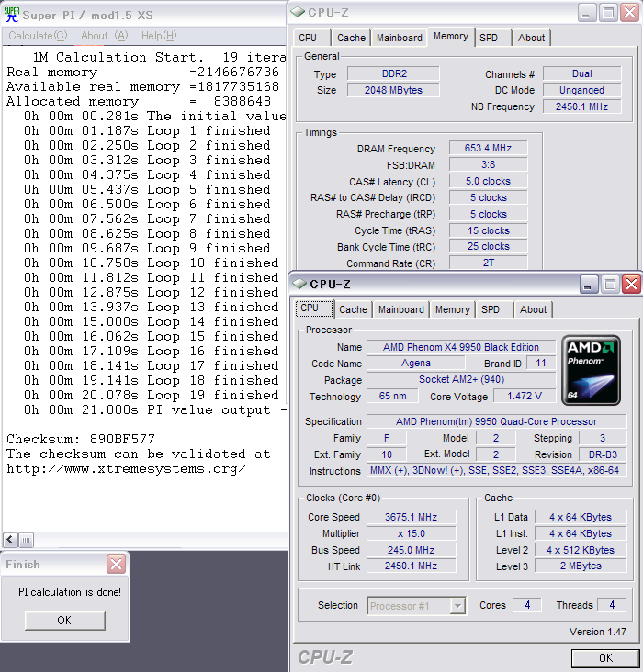643x672 pixels.
Task: Click the NB Frequency value 2450.1 MHz
Action: click(x=582, y=106)
